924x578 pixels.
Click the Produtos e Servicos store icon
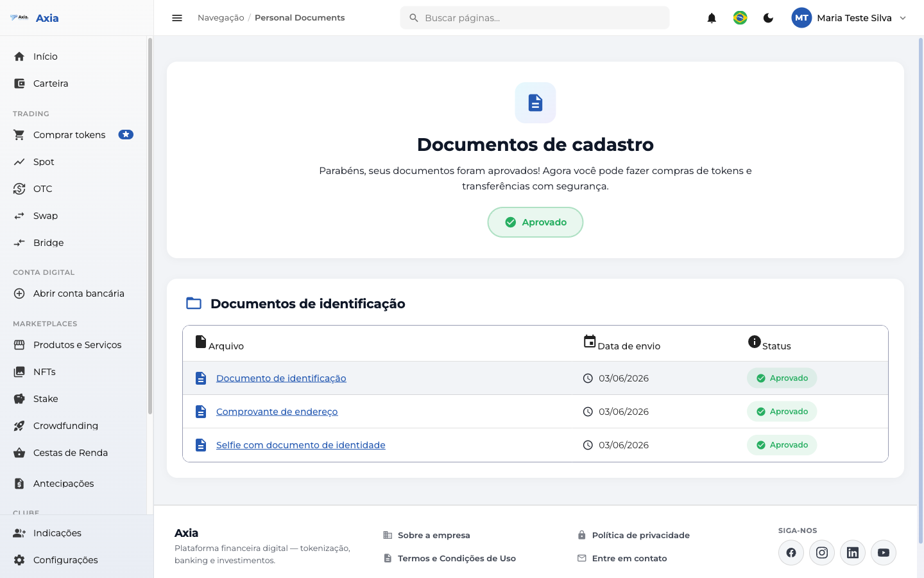19,345
